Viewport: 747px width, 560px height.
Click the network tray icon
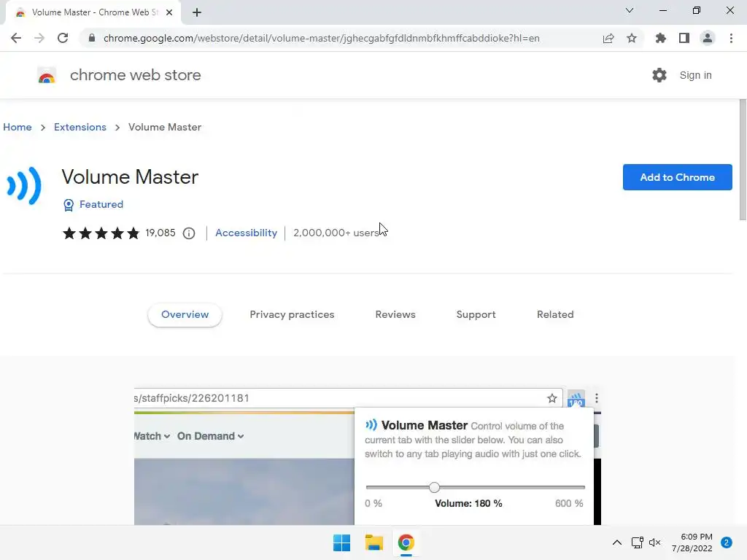(637, 542)
